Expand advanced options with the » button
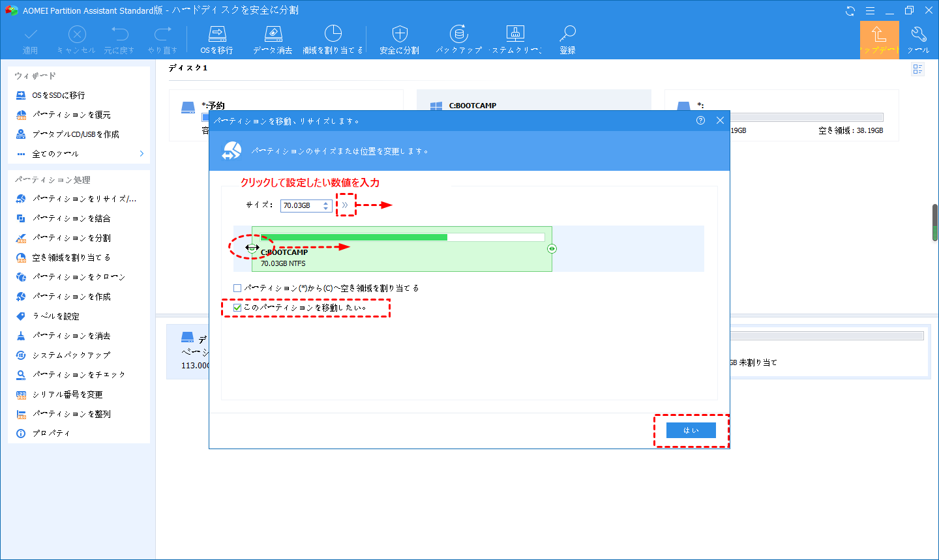This screenshot has width=939, height=560. tap(345, 205)
